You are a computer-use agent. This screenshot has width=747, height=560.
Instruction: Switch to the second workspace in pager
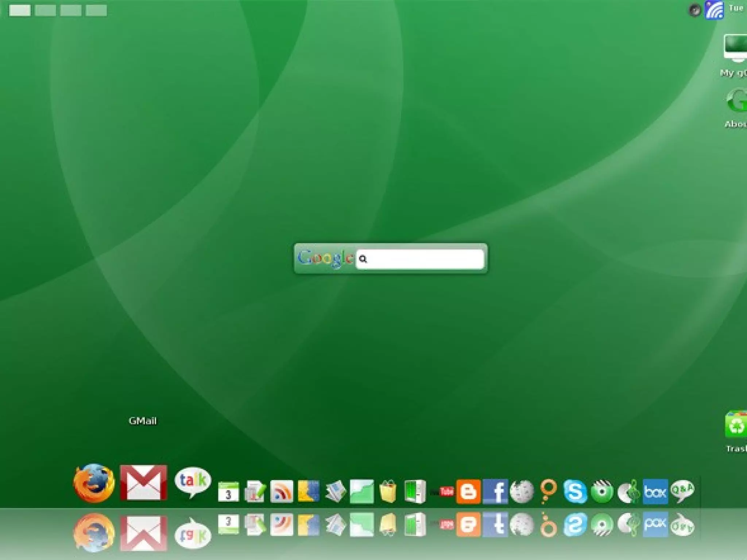click(45, 10)
